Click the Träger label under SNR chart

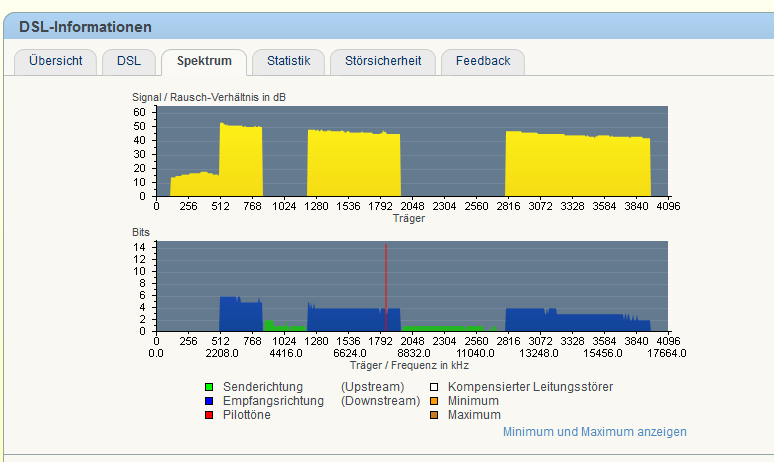pyautogui.click(x=409, y=218)
